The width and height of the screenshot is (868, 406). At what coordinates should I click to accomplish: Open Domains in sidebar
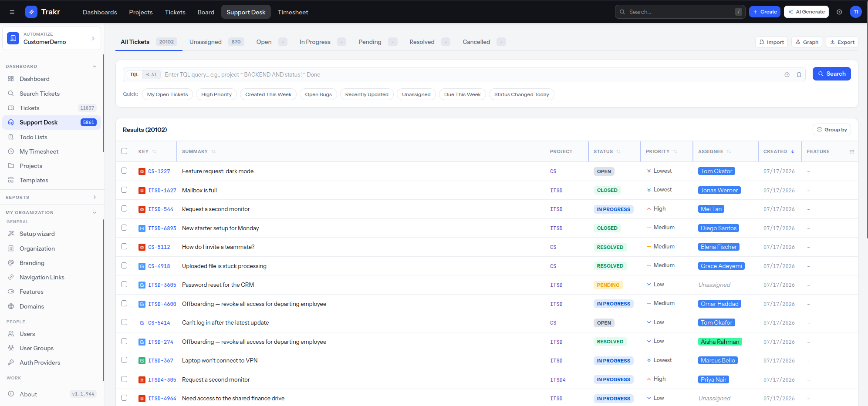click(51, 306)
